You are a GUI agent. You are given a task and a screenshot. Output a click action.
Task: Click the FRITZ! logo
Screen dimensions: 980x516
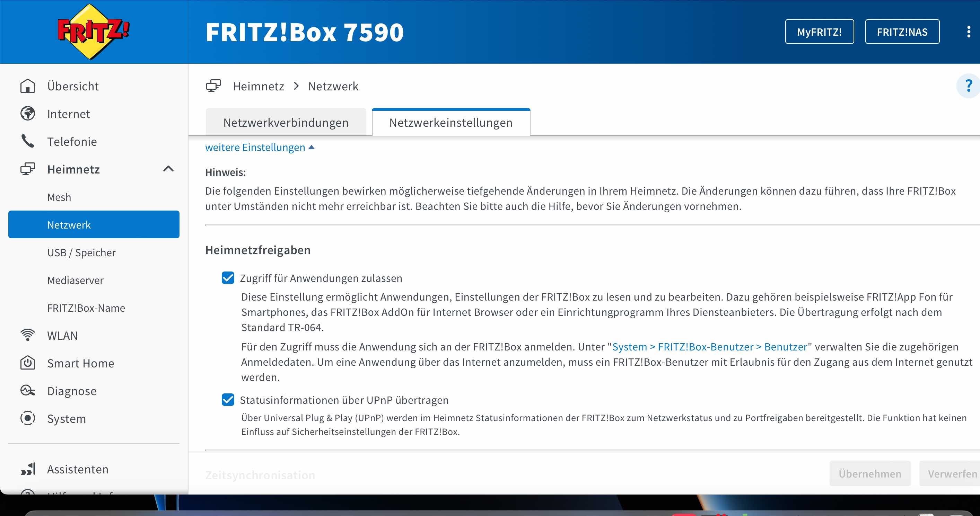tap(93, 32)
